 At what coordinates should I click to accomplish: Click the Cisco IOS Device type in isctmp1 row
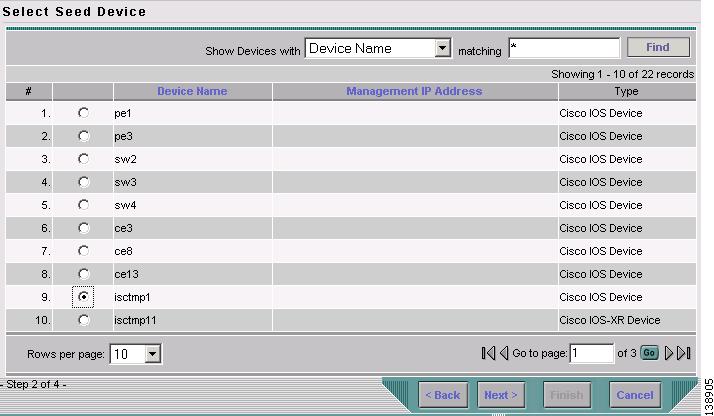[x=601, y=297]
